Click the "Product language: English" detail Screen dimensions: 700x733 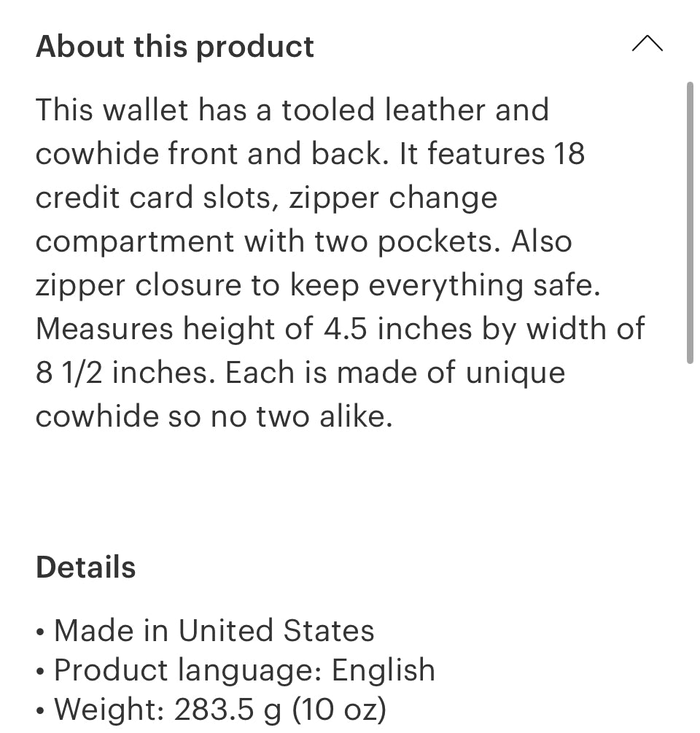point(244,670)
